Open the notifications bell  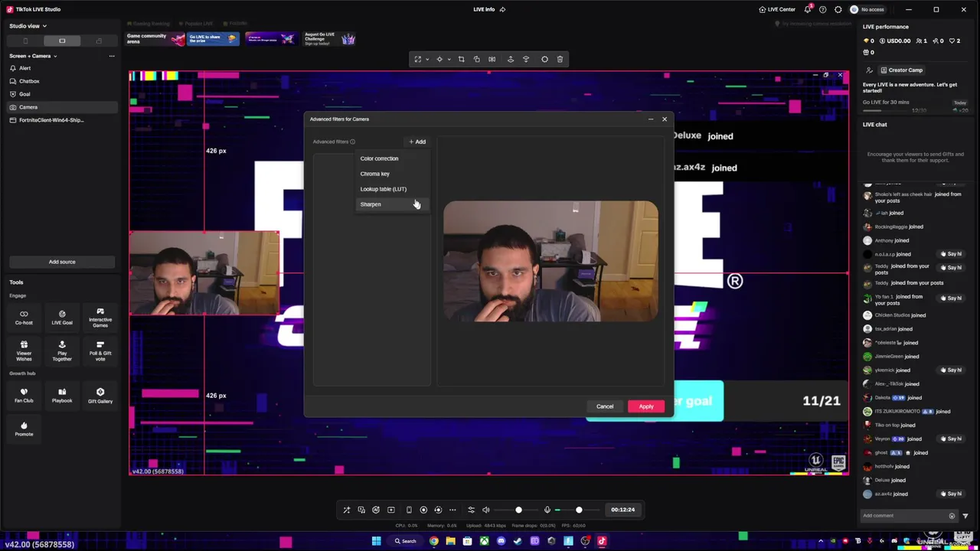point(807,9)
